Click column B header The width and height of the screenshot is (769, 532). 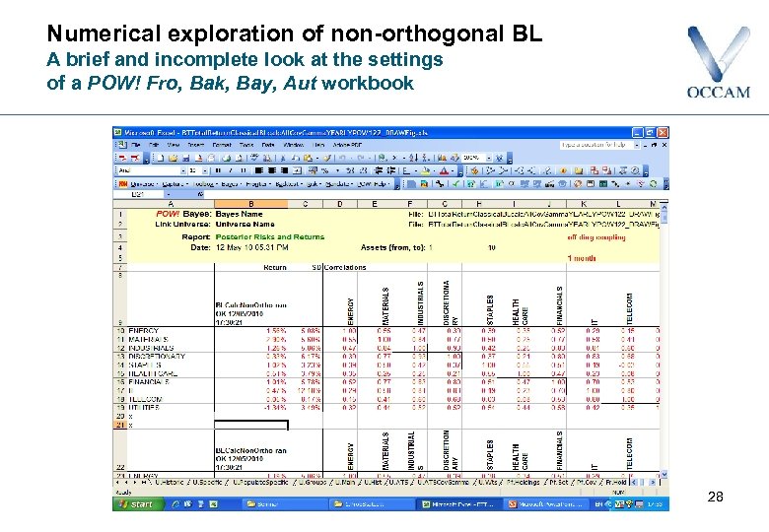coord(250,204)
